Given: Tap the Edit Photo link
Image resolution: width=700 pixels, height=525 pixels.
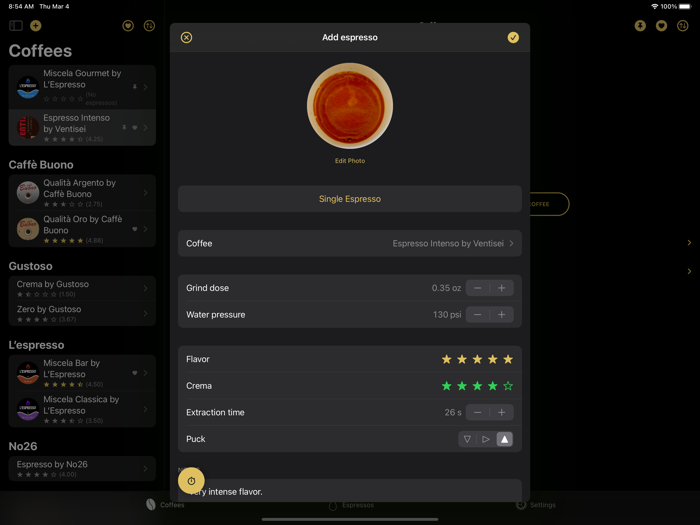Looking at the screenshot, I should [x=350, y=161].
